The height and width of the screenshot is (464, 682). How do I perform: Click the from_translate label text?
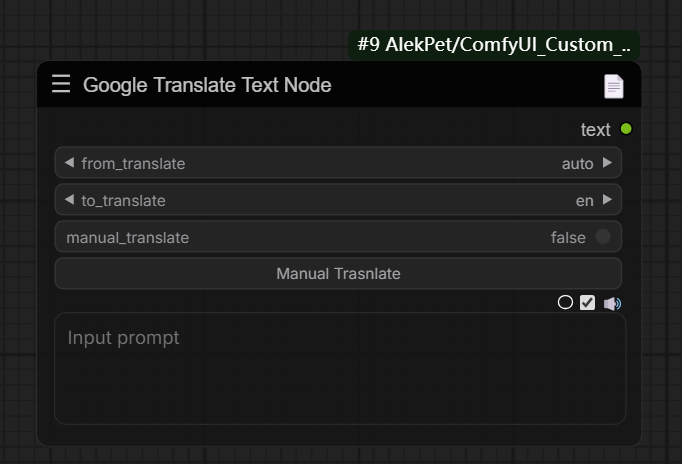[133, 163]
